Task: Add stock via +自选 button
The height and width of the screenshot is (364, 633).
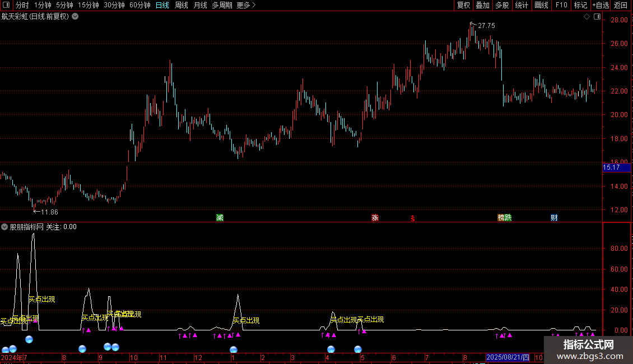Action: [601, 5]
